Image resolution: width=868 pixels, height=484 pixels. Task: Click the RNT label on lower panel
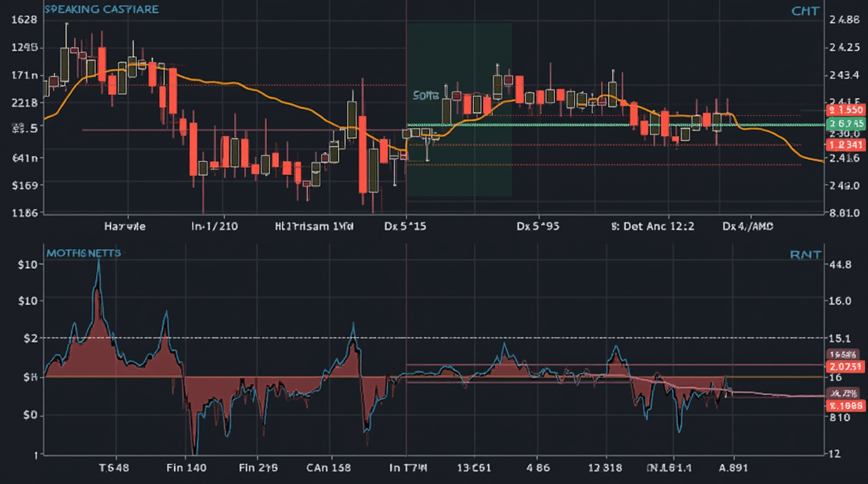pos(806,255)
